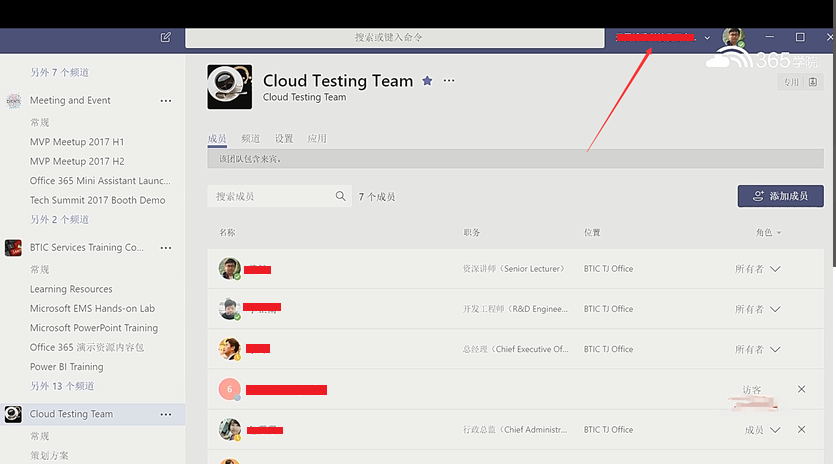
Task: Favorite star next to Cloud Testing Team
Action: [x=427, y=81]
